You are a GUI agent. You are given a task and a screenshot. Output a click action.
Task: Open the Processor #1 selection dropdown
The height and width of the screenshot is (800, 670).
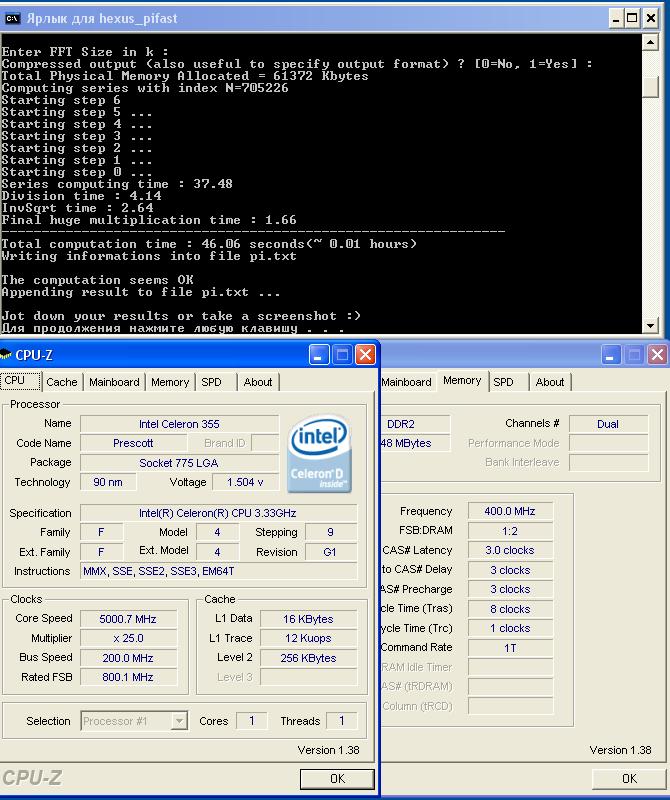(179, 721)
